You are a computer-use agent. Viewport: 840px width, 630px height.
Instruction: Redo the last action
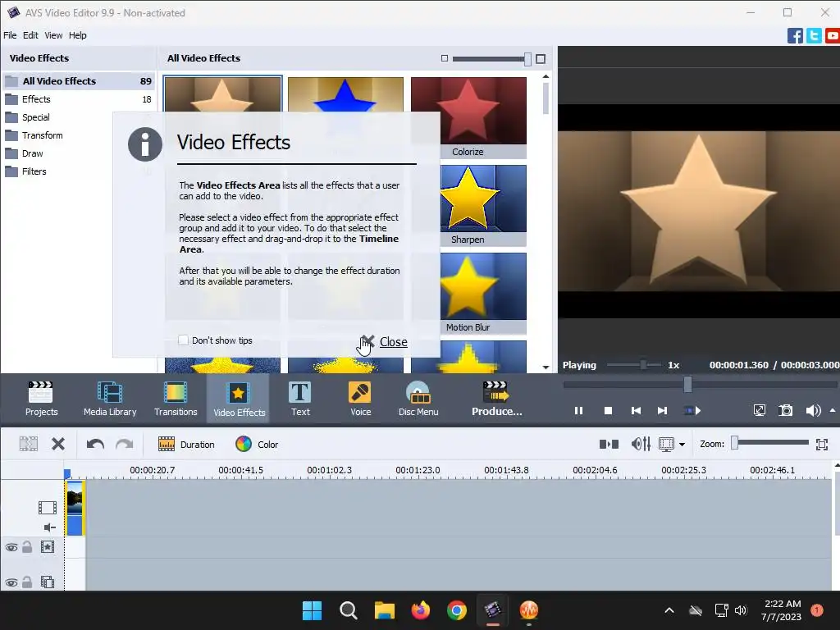125,444
